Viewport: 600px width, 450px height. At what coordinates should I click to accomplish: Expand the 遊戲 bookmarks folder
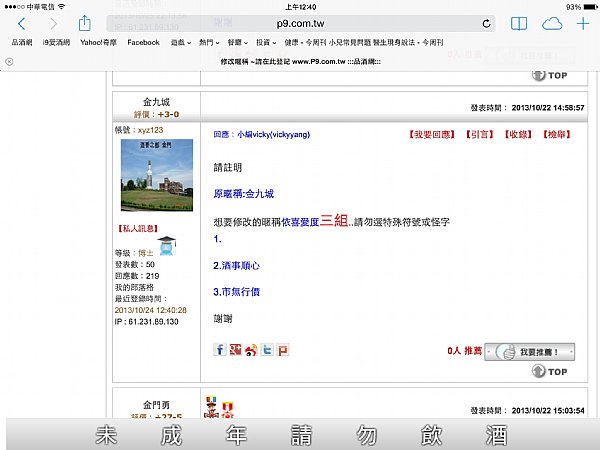coord(181,42)
